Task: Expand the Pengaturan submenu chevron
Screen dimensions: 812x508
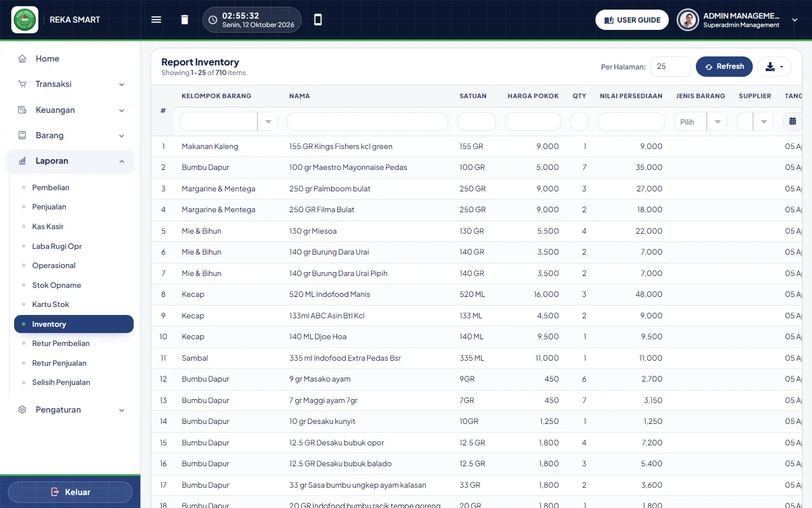Action: pos(122,410)
